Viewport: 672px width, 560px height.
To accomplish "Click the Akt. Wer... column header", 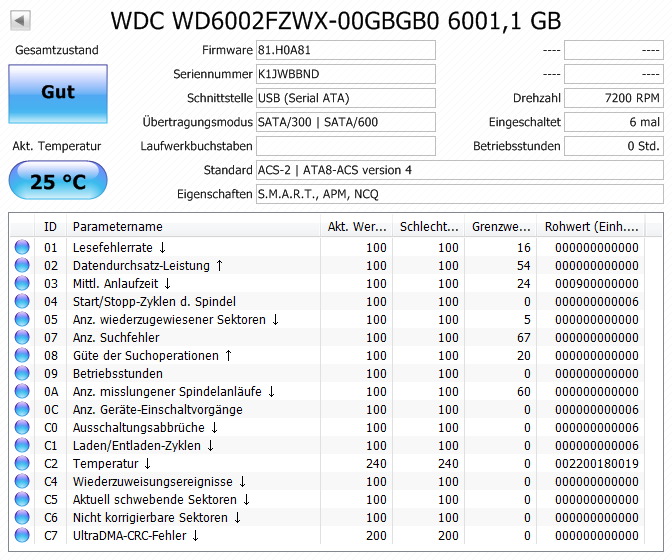I will coord(357,226).
